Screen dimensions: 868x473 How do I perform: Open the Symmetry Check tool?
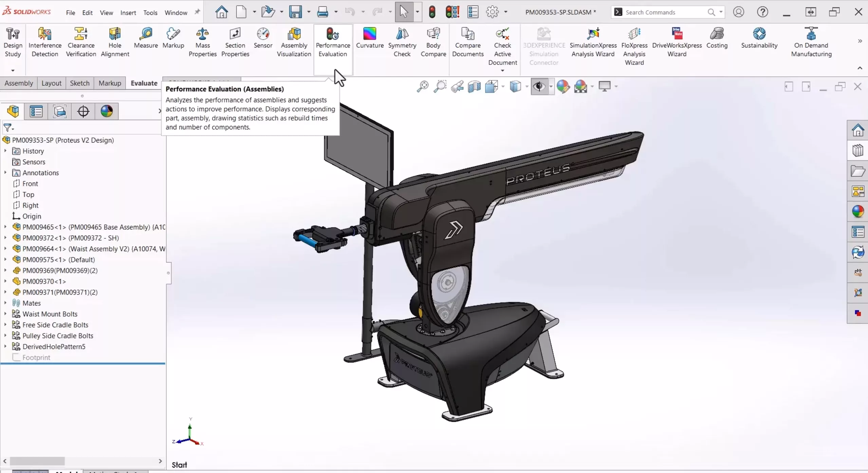(402, 41)
